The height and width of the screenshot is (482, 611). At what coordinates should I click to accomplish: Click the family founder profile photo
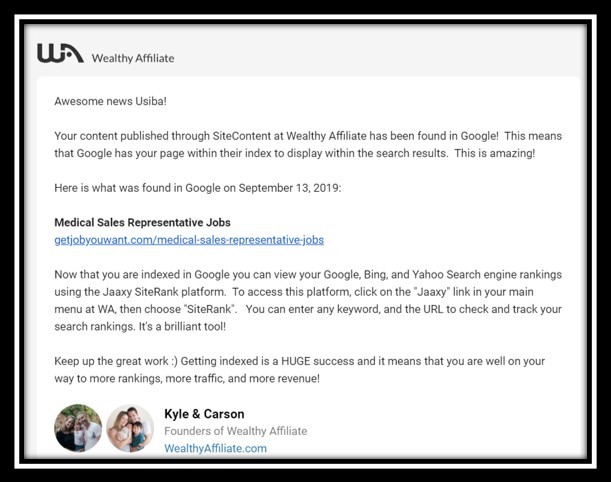(130, 428)
